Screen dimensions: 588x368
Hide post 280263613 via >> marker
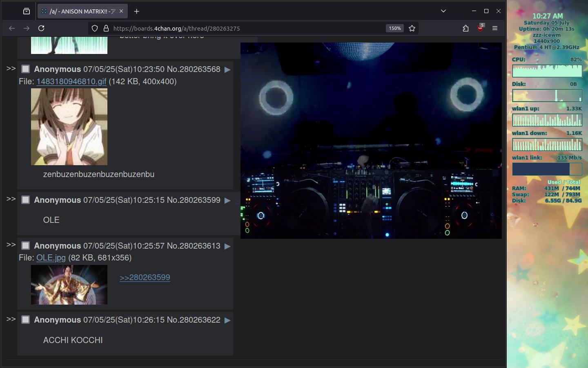(x=11, y=245)
